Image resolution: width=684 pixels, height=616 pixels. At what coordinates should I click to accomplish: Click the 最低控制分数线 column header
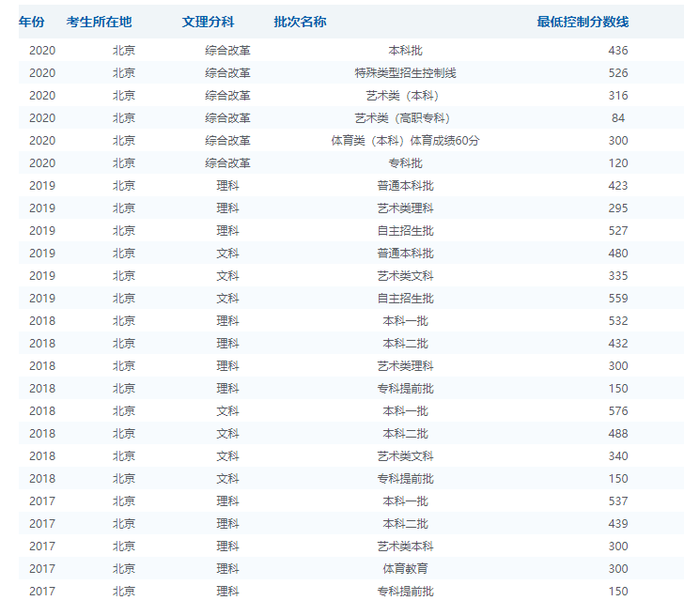coord(583,22)
